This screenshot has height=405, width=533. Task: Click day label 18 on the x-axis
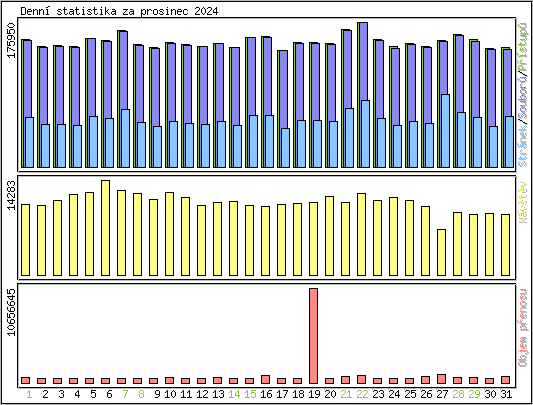[x=298, y=394]
